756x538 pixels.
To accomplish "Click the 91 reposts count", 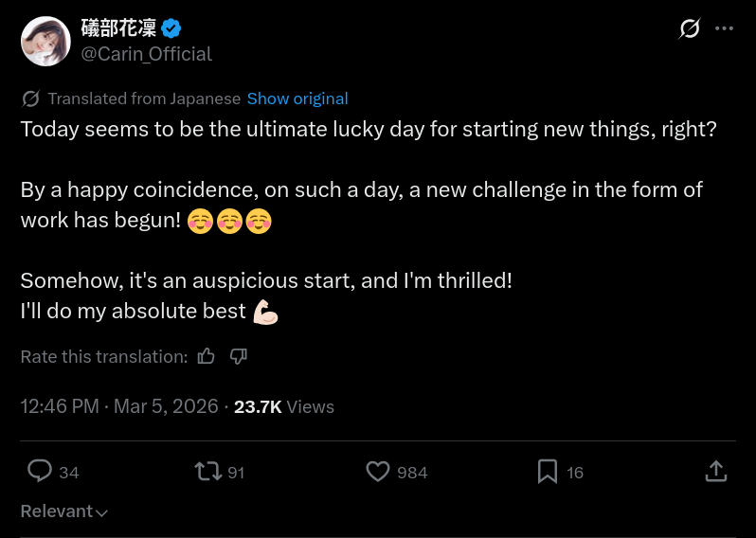I will click(236, 472).
